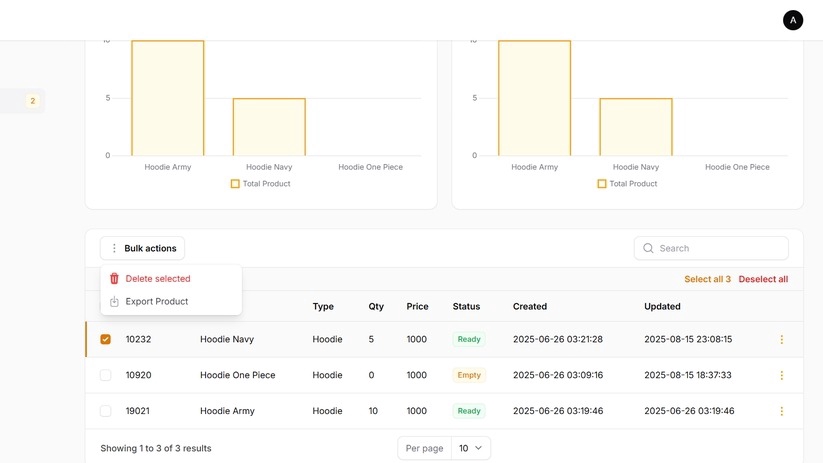Click Qty value 0 in Hoodie One Piece row
Screen dimensions: 823x463
tap(371, 375)
